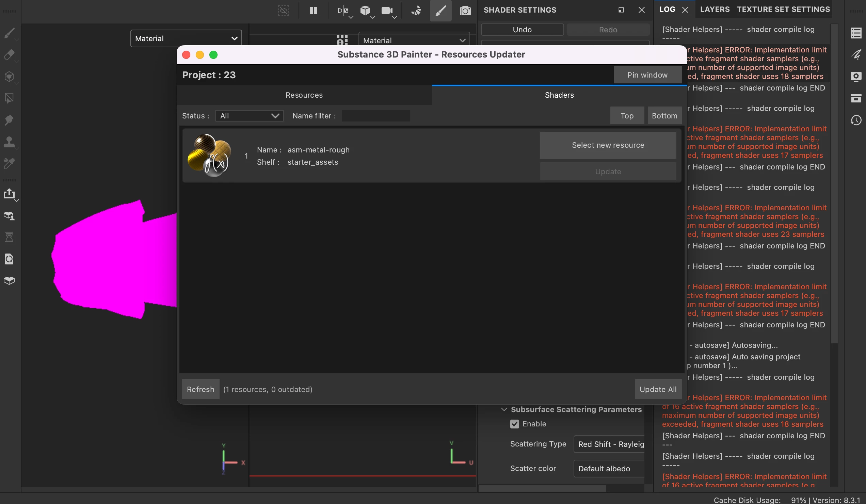Click the pause rendering icon in top toolbar
Image resolution: width=866 pixels, height=504 pixels.
pos(313,11)
